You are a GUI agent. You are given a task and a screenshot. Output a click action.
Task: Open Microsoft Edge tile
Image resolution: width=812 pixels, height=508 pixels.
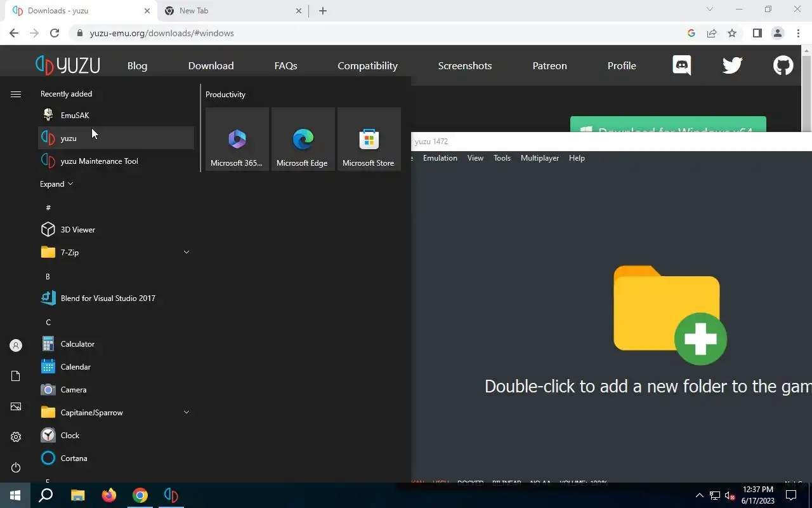click(x=303, y=139)
